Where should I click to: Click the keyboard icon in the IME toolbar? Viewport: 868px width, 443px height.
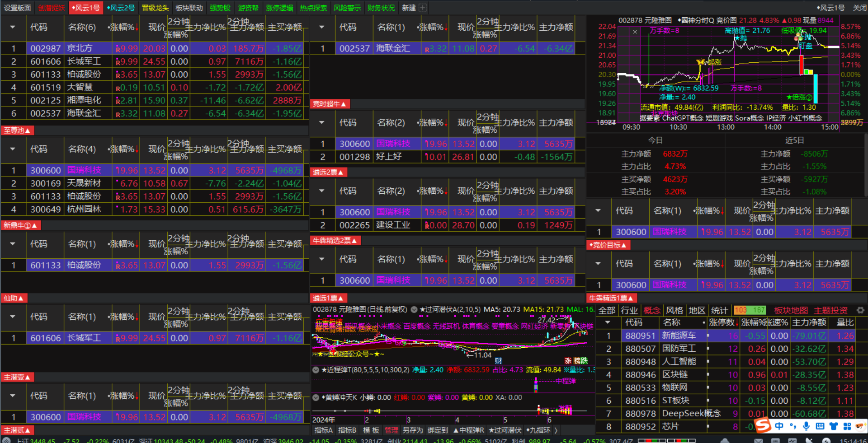click(x=820, y=426)
